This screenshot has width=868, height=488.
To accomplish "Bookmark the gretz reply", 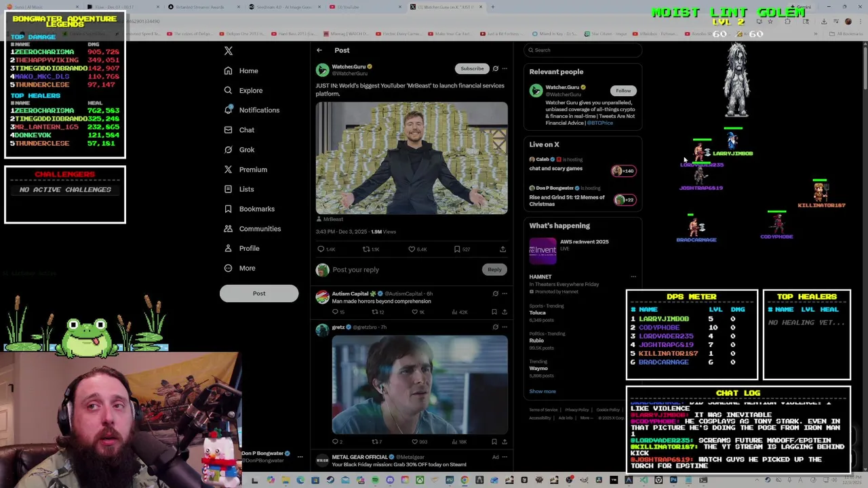I will (494, 442).
